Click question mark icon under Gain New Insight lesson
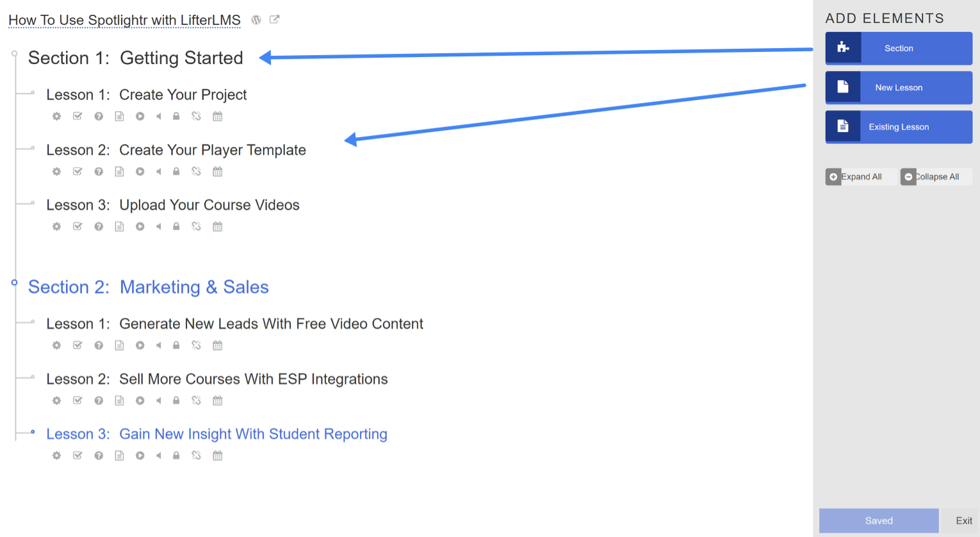This screenshot has width=980, height=537. coord(99,456)
